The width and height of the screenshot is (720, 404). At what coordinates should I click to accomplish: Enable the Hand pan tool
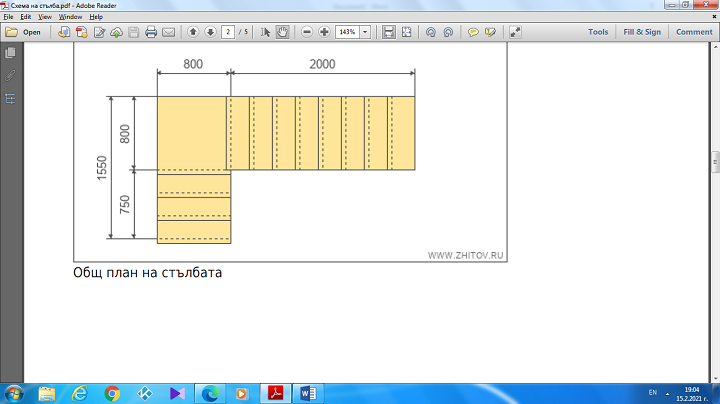click(282, 32)
